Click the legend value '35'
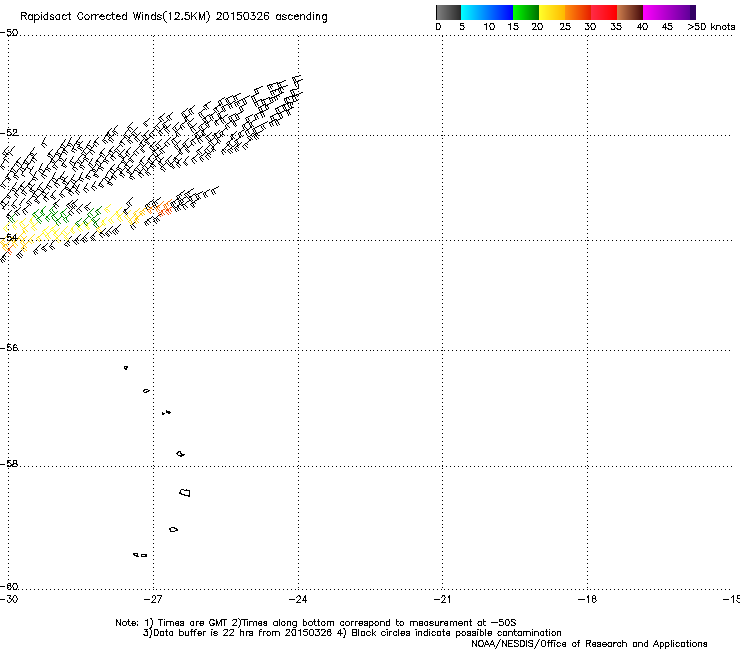This screenshot has height=650, width=740. (x=616, y=27)
